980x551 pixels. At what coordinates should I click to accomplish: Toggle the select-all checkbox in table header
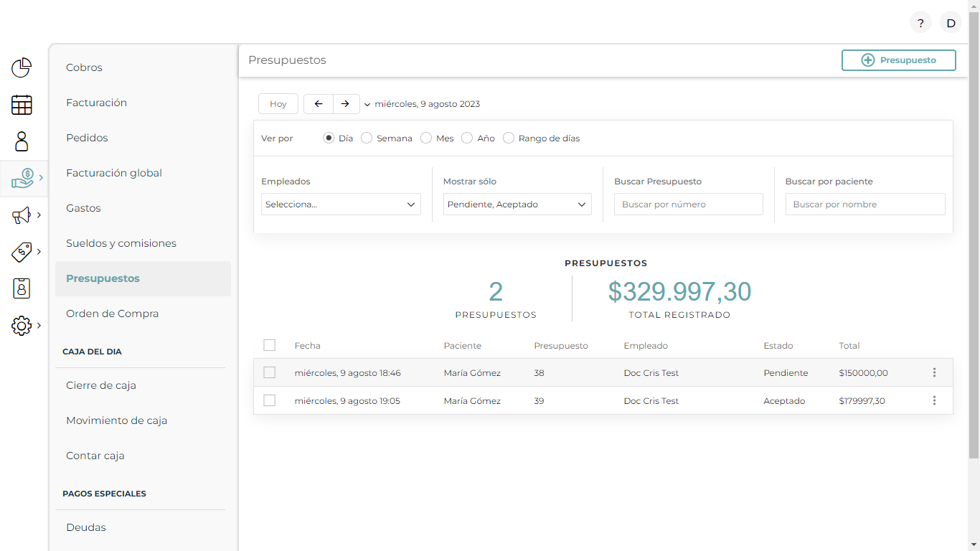click(270, 345)
